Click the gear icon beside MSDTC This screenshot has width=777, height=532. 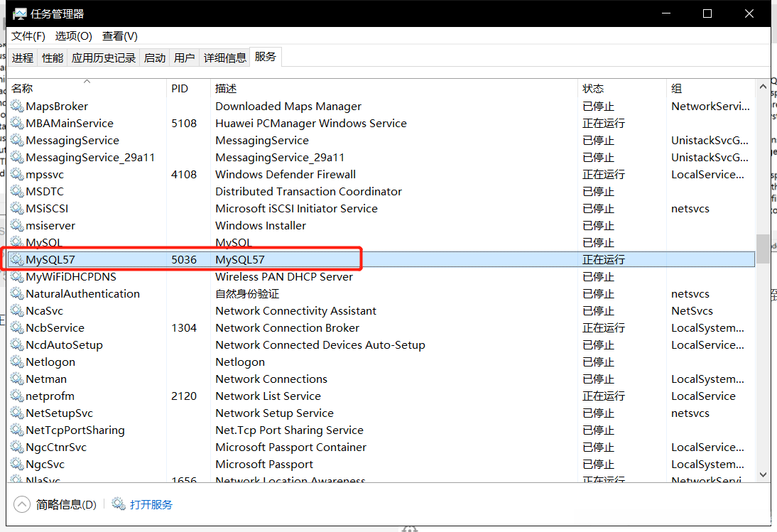(x=17, y=191)
